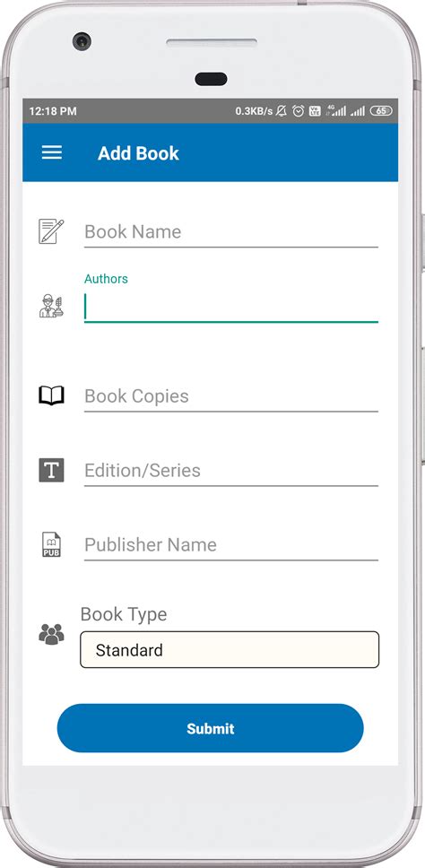
Task: Click the Submit button
Action: click(211, 728)
